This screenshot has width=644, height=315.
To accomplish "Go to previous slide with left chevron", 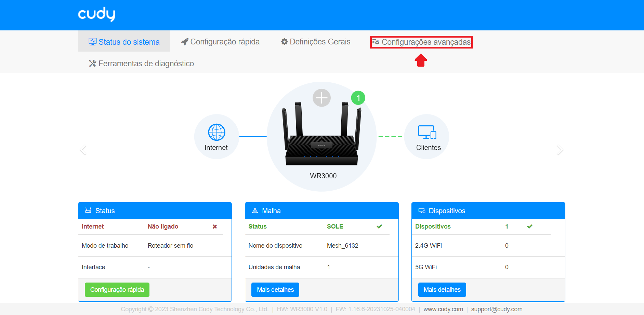I will [x=83, y=150].
